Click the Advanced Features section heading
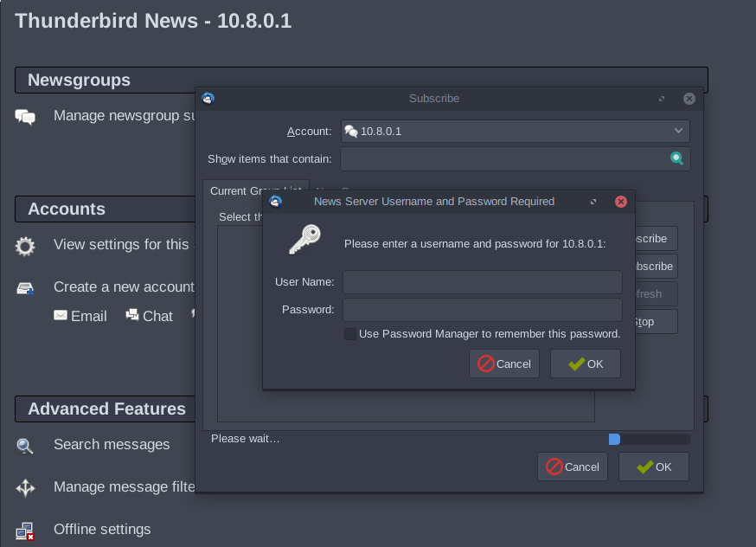The image size is (756, 547). point(106,409)
